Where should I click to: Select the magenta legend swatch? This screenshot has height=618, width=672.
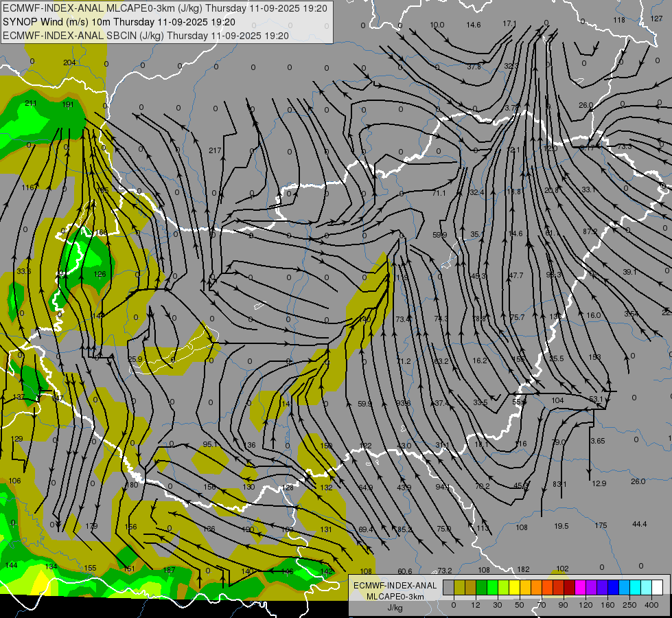tap(580, 587)
